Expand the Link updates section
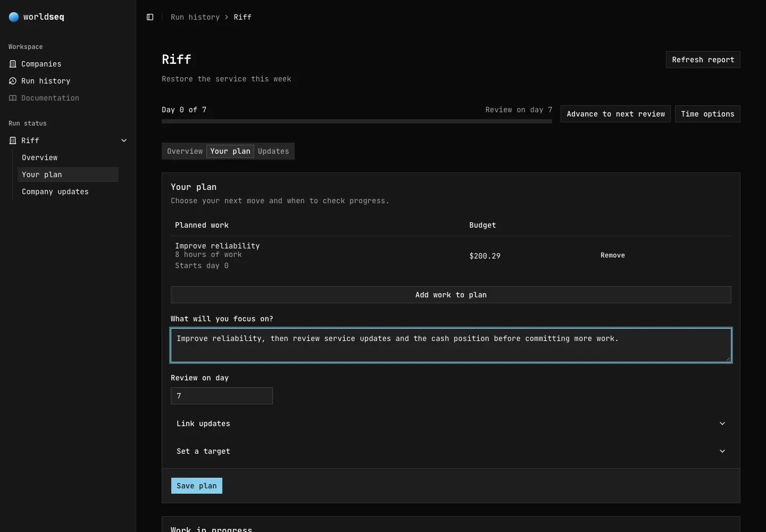The width and height of the screenshot is (766, 532). pyautogui.click(x=451, y=423)
